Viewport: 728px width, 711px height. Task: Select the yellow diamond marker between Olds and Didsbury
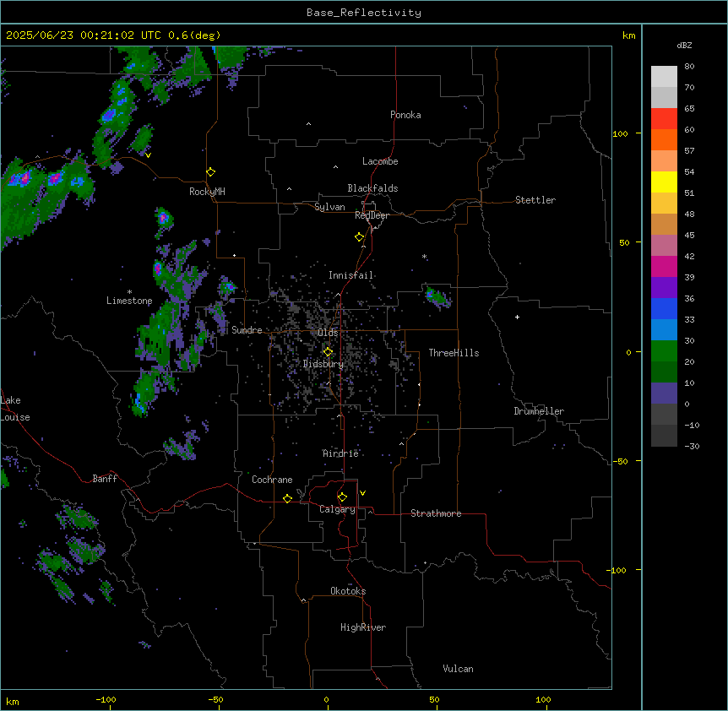pos(329,352)
